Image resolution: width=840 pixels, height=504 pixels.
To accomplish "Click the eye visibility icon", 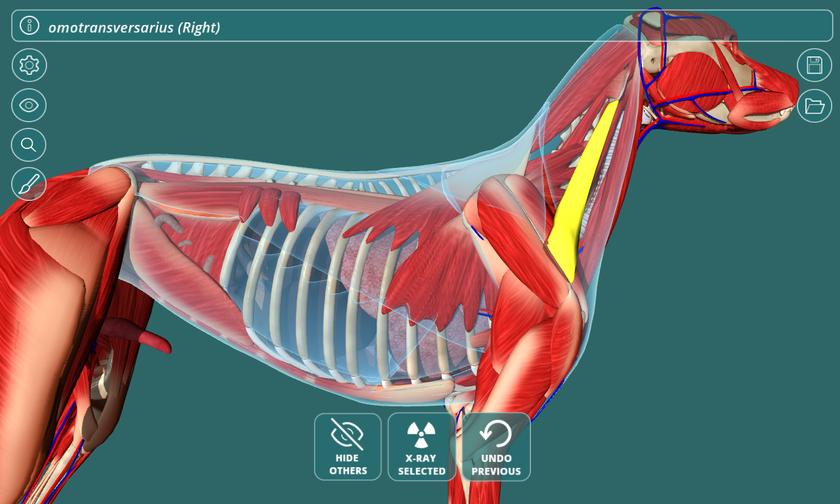I will click(29, 105).
